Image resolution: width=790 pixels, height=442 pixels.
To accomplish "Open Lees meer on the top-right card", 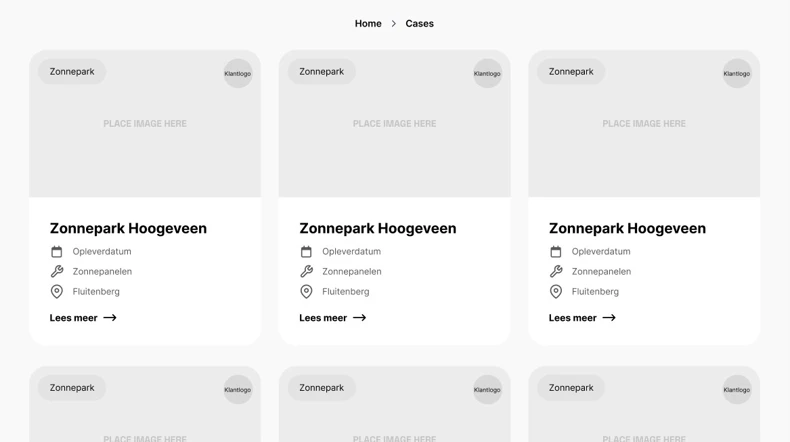I will pos(573,318).
